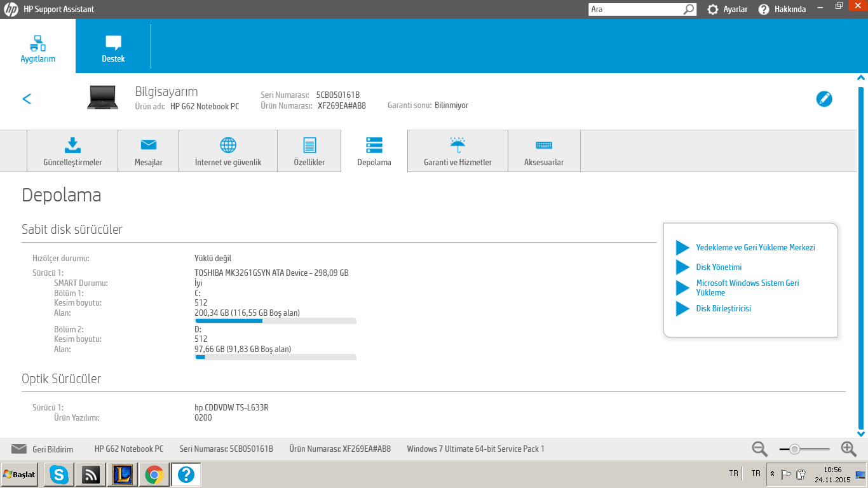Show hidden system tray icons
The width and height of the screenshot is (868, 488).
click(x=772, y=474)
